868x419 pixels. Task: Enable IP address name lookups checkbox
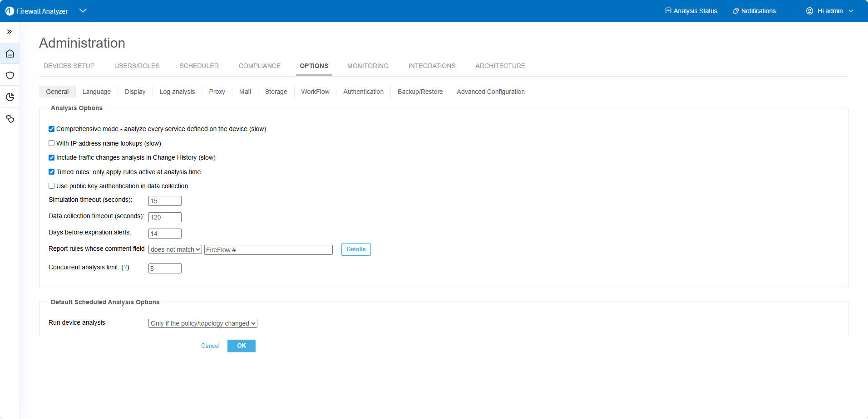[52, 143]
